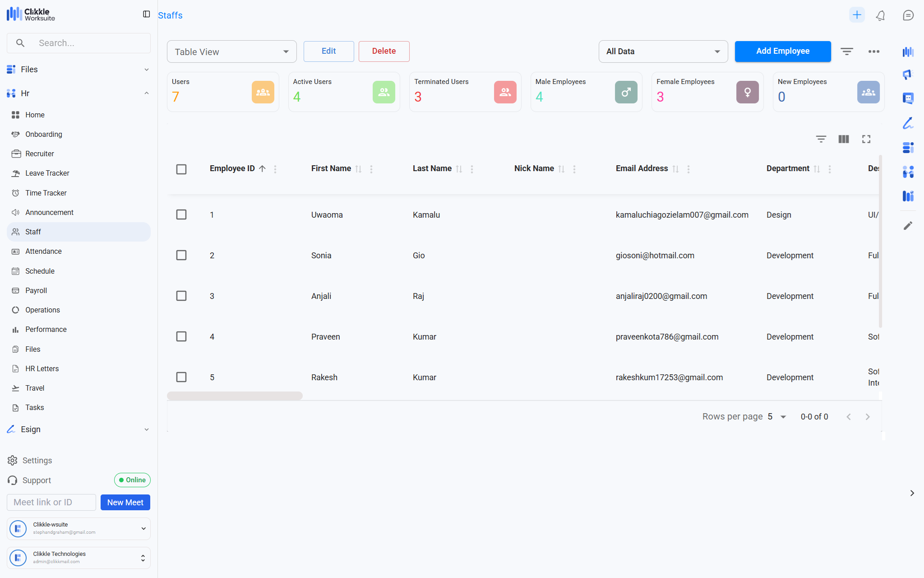This screenshot has height=578, width=924.
Task: Click the blue plus quick-add icon
Action: pyautogui.click(x=856, y=15)
